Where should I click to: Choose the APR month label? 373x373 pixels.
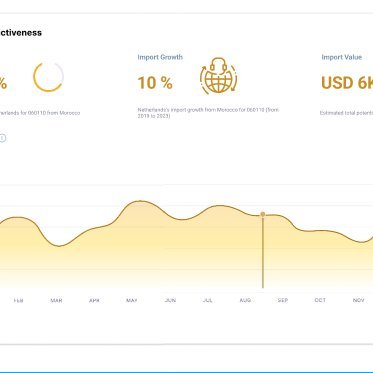point(94,300)
